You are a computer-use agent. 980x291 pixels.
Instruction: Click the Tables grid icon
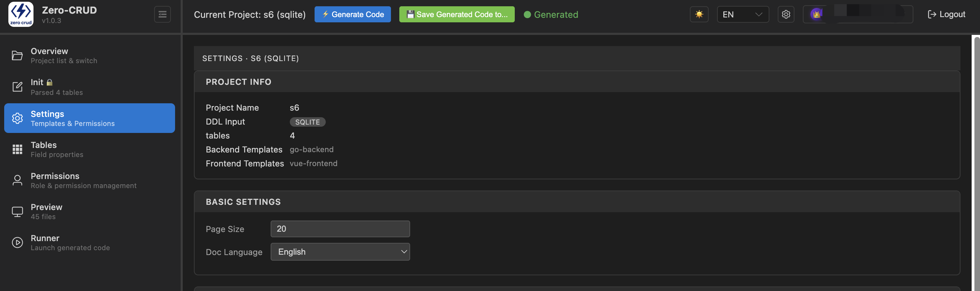tap(17, 149)
